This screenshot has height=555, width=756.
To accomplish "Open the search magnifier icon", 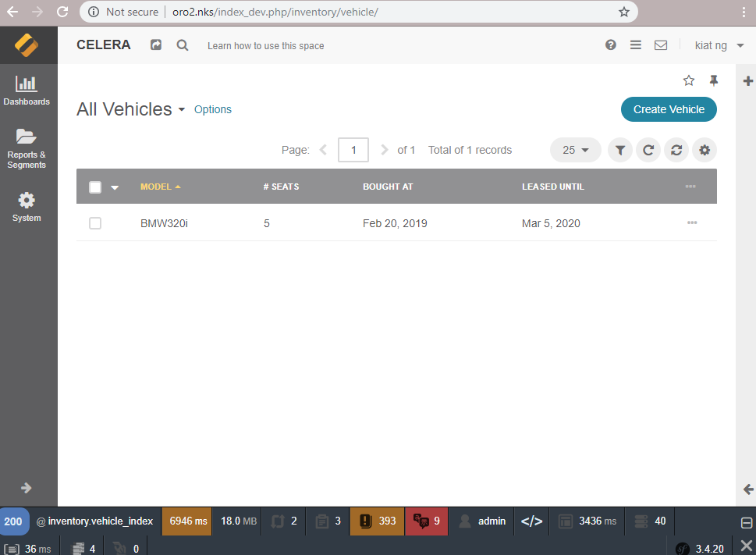I will pos(183,45).
